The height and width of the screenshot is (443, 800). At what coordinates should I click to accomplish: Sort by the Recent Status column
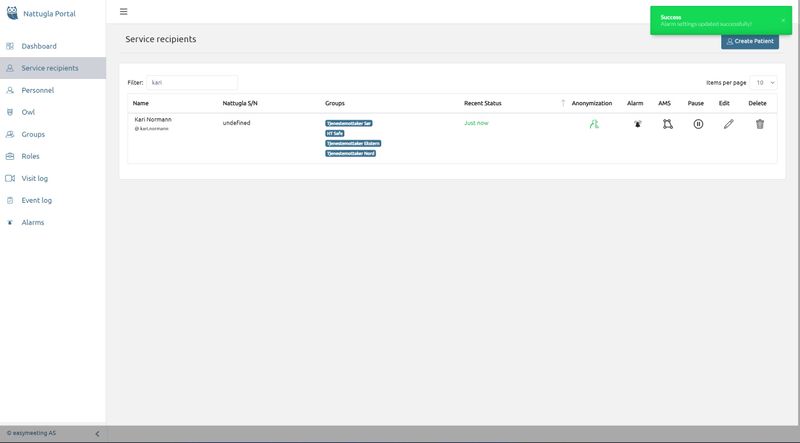(x=562, y=103)
